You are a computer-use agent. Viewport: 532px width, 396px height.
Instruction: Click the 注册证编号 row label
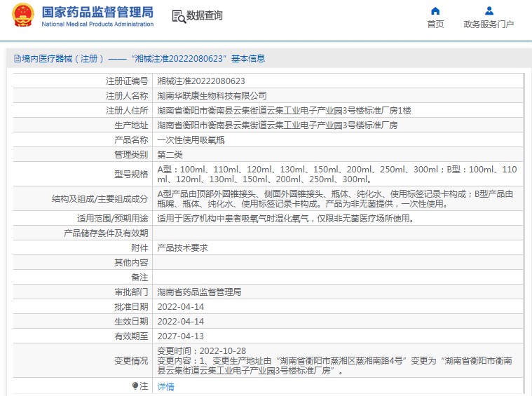(x=127, y=81)
